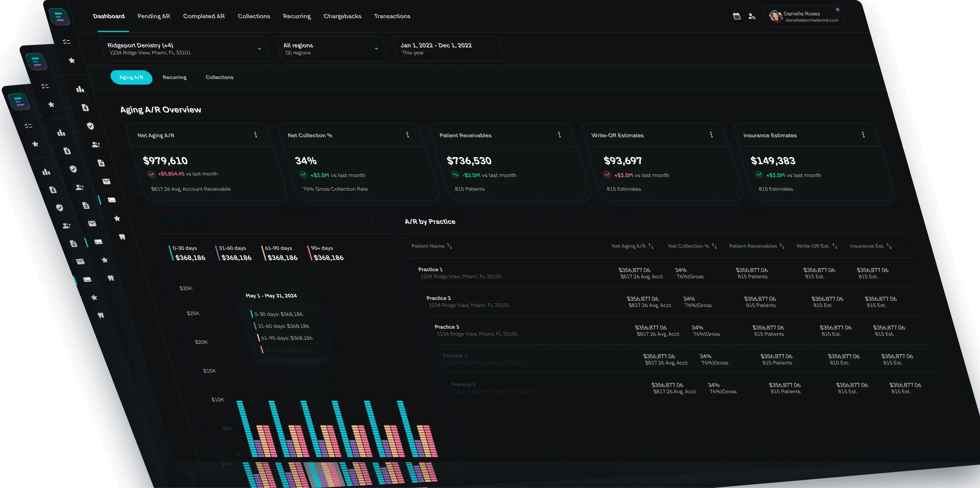The image size is (980, 488).
Task: Open the shield checkmark icon in the front window sidebar
Action: (x=90, y=126)
